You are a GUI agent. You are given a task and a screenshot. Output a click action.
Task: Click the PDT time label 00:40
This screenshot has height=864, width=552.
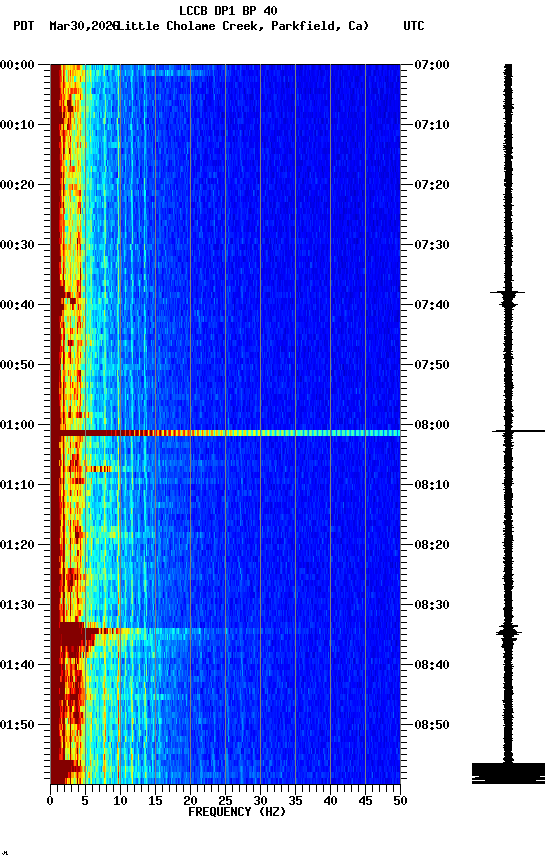(17, 305)
